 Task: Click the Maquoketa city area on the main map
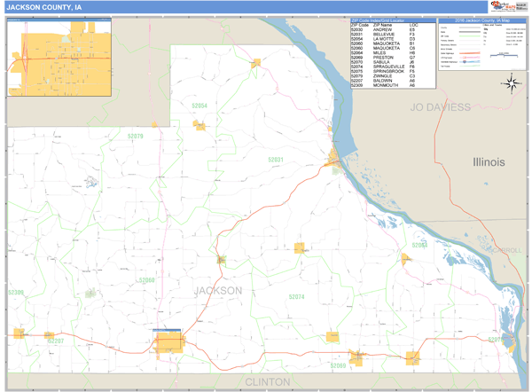[168, 342]
